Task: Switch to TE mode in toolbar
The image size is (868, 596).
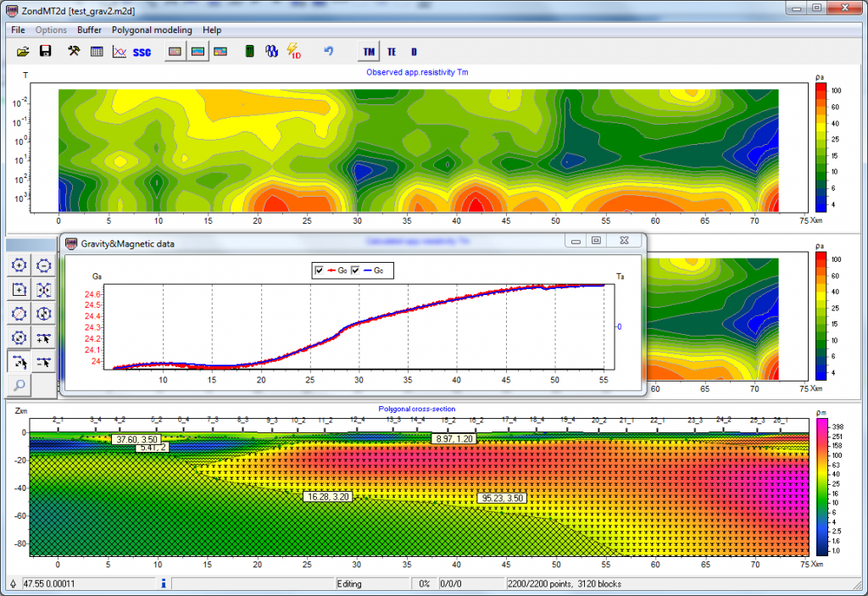Action: tap(392, 52)
